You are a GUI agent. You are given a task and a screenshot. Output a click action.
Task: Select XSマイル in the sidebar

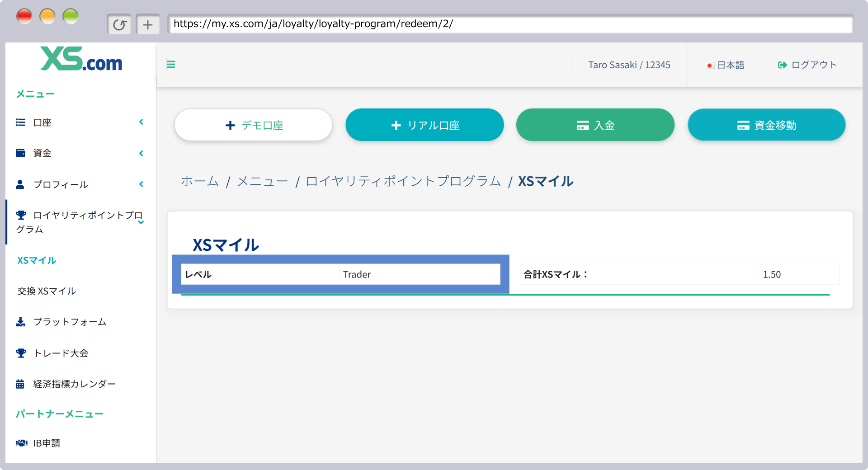tap(37, 260)
